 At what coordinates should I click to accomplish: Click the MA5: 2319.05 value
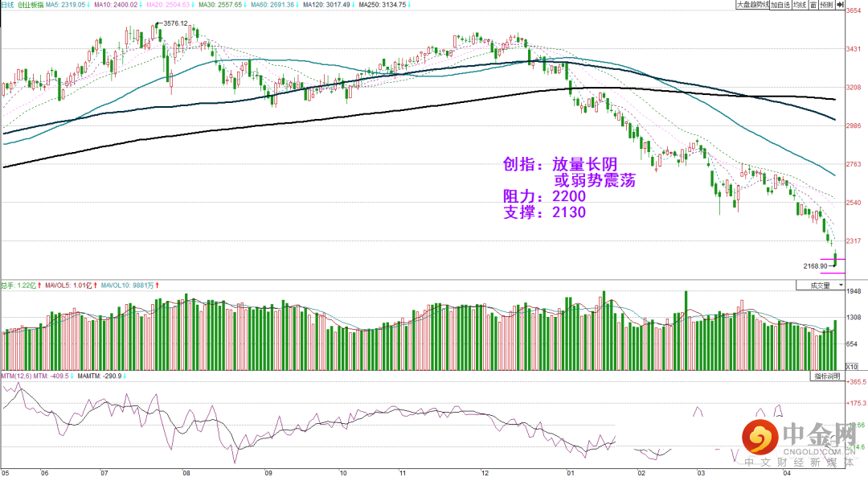tap(65, 5)
